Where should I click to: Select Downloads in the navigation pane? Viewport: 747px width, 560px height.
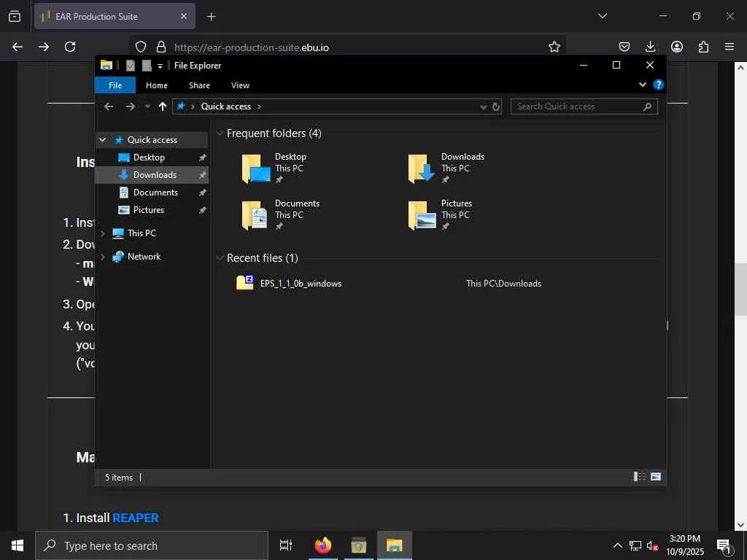click(155, 175)
